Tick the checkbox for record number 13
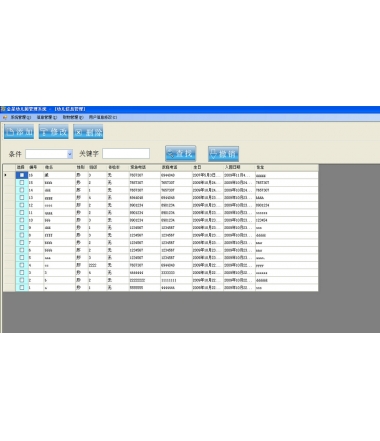 [x=22, y=197]
